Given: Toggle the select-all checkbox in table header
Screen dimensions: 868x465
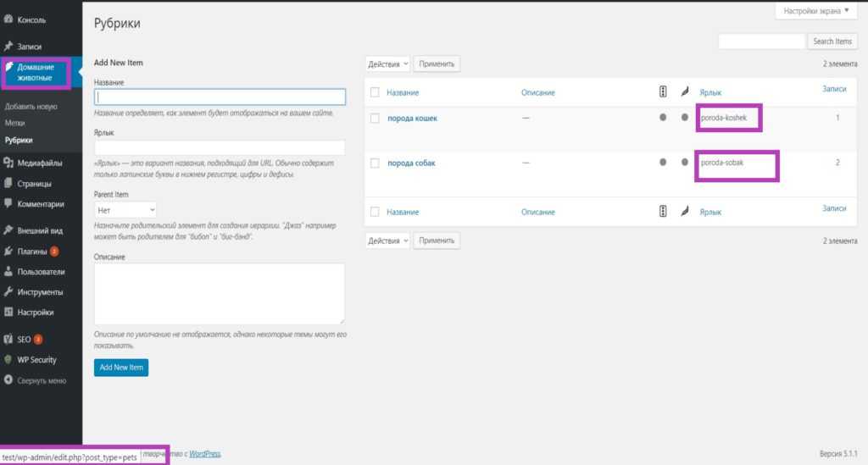Looking at the screenshot, I should pos(375,92).
